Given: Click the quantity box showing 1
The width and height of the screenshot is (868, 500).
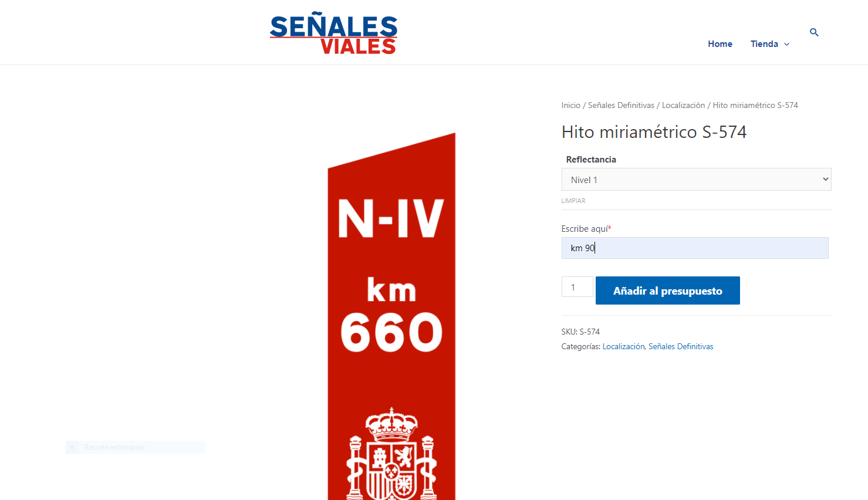Looking at the screenshot, I should tap(577, 287).
